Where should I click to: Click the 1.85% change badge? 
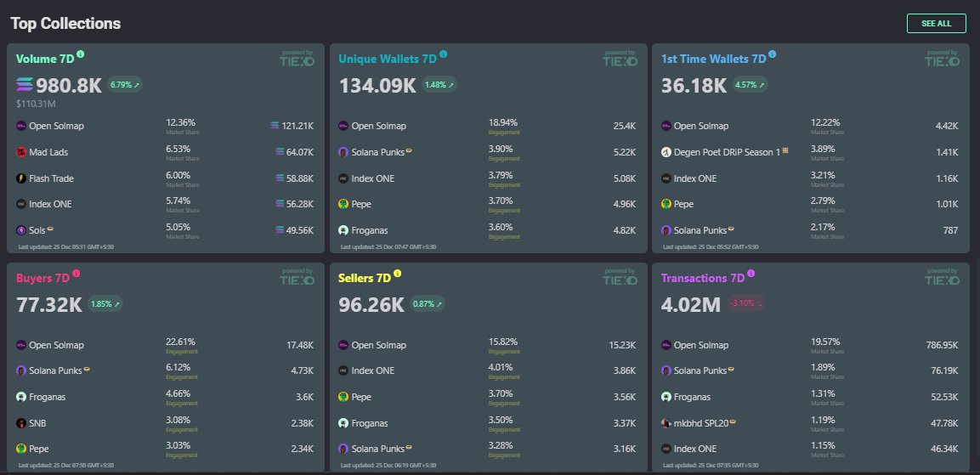tap(105, 303)
